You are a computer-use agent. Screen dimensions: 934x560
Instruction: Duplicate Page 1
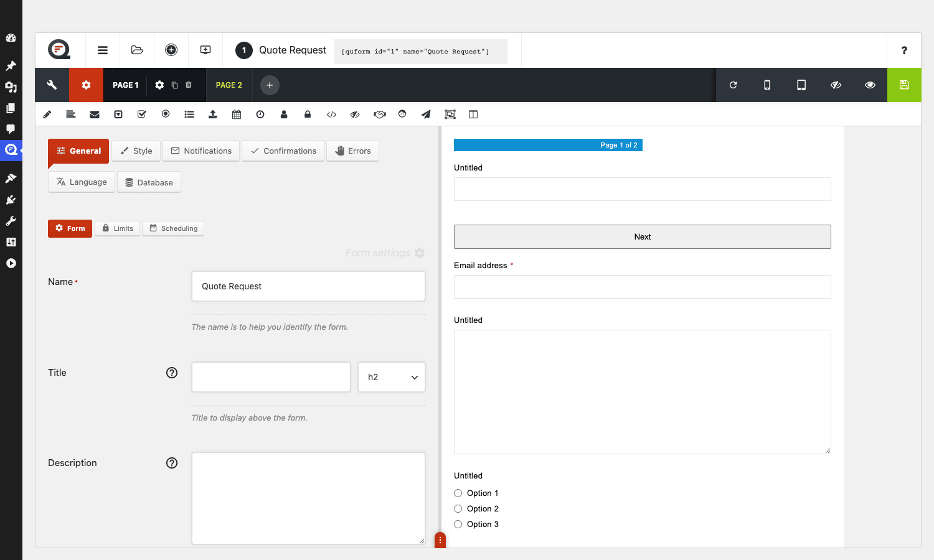[x=174, y=85]
